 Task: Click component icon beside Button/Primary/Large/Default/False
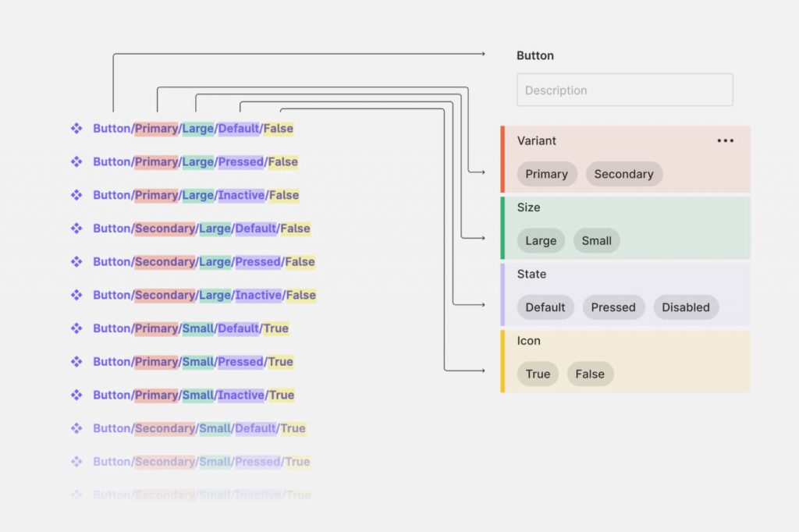point(76,129)
